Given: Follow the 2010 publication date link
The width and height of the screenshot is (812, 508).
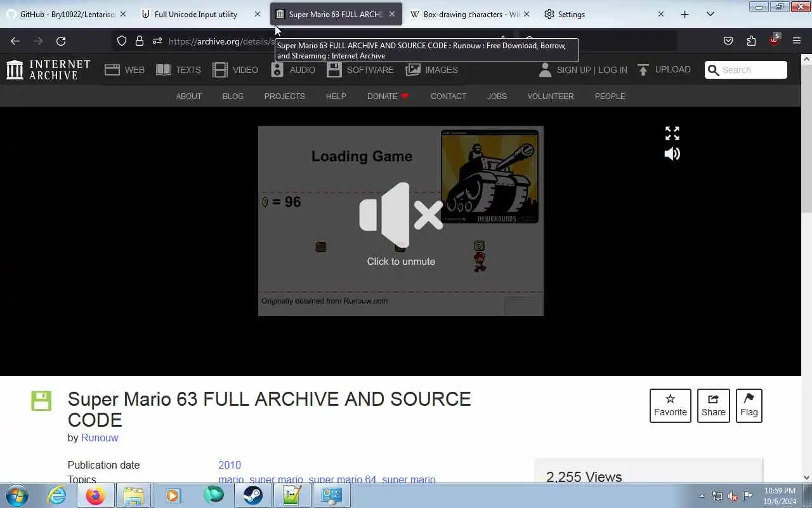Looking at the screenshot, I should click(x=230, y=465).
